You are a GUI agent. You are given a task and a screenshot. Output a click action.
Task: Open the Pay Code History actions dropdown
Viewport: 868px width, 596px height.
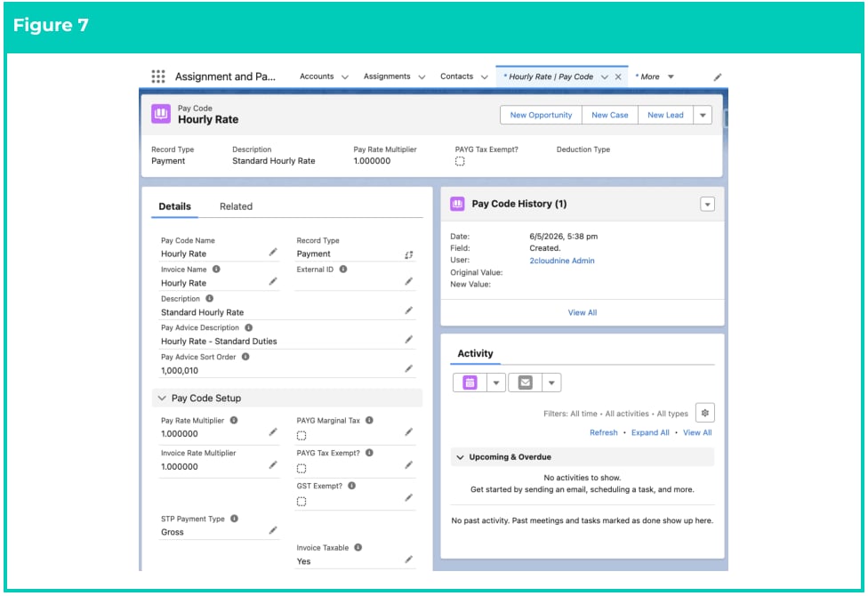point(707,204)
